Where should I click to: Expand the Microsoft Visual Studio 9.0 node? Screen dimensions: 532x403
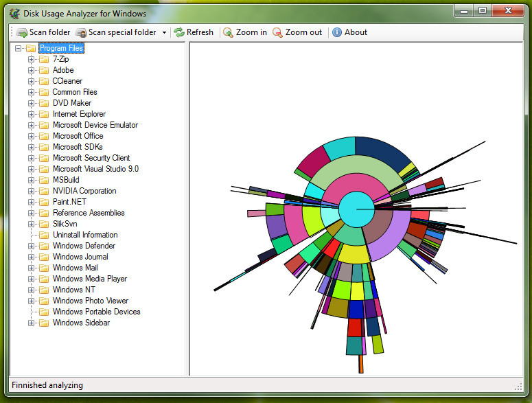pyautogui.click(x=31, y=169)
